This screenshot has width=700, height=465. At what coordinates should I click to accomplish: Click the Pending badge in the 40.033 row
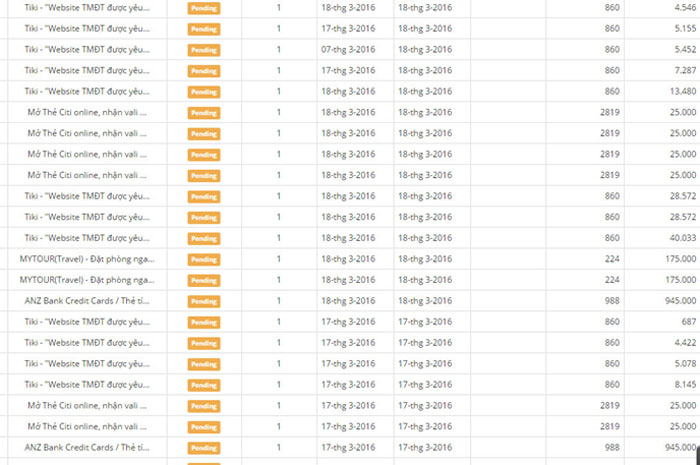click(203, 238)
